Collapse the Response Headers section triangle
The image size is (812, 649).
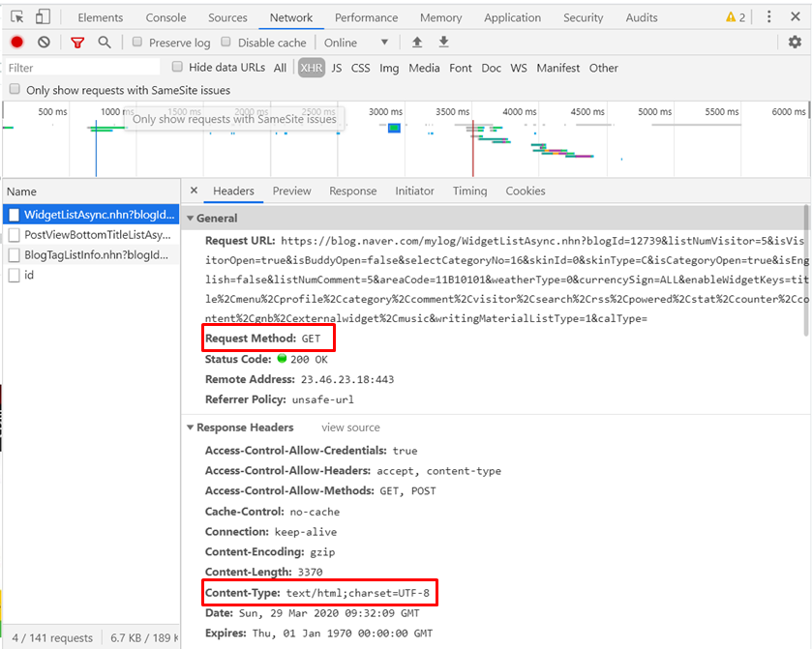(190, 428)
